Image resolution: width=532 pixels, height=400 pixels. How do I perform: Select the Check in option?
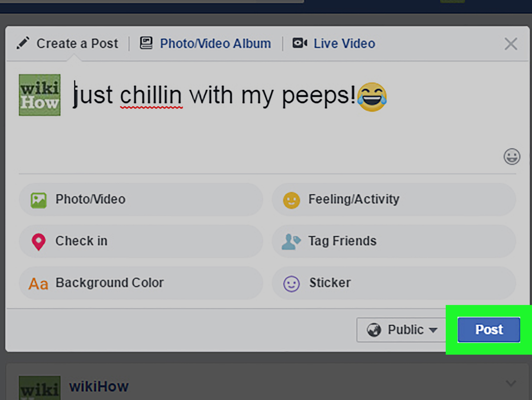pyautogui.click(x=141, y=241)
